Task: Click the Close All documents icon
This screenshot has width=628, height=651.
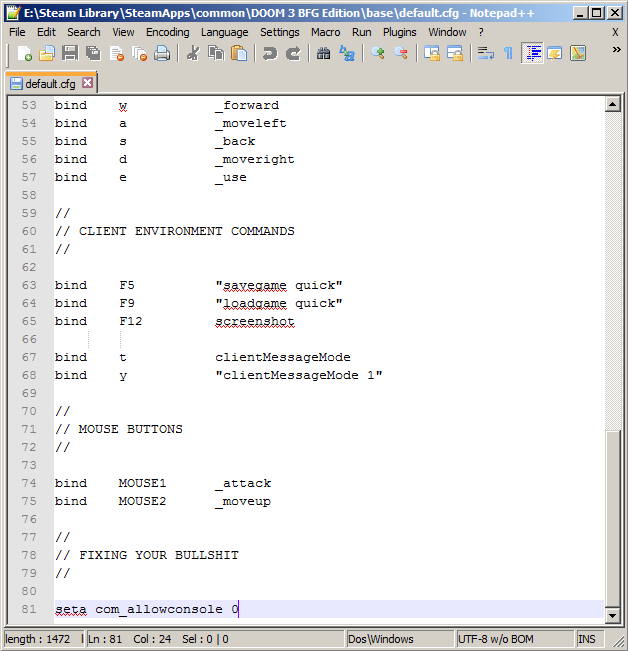Action: click(x=139, y=54)
